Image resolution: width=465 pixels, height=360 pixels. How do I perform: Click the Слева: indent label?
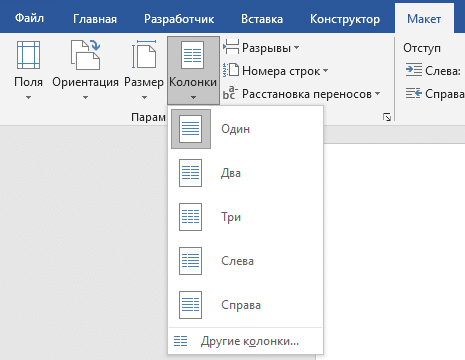point(443,71)
